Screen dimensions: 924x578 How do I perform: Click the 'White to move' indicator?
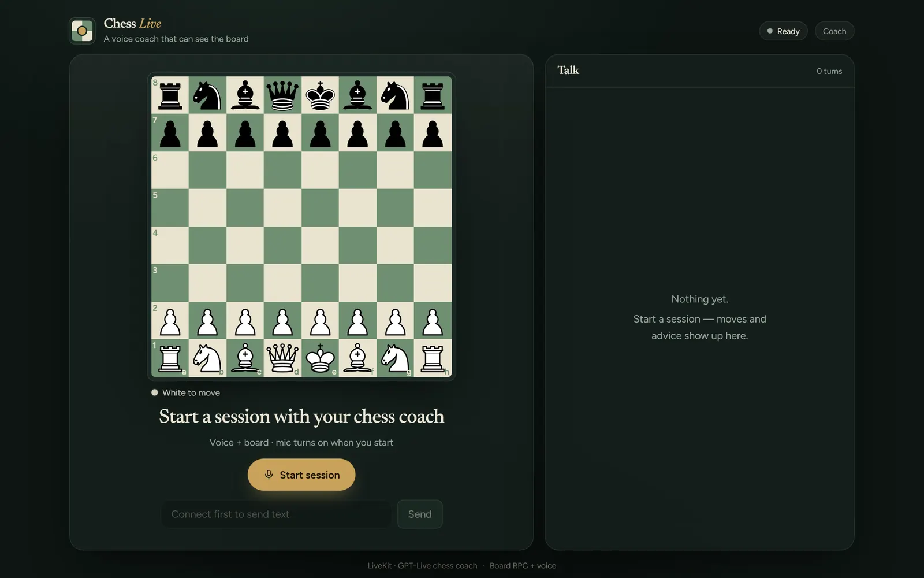coord(185,392)
